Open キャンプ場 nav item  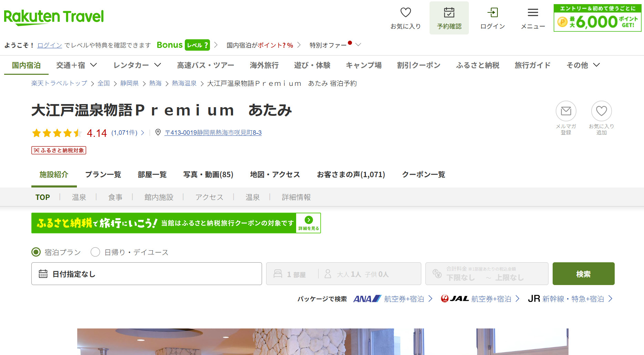click(364, 65)
